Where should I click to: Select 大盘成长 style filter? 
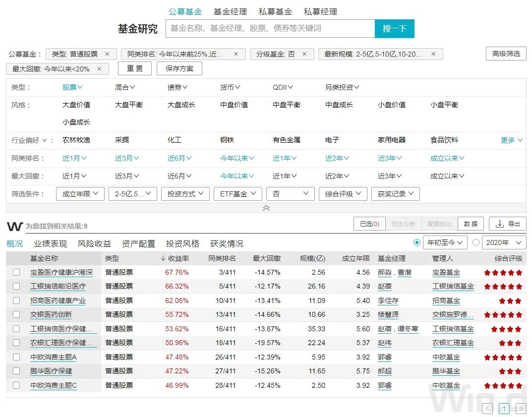[x=181, y=105]
